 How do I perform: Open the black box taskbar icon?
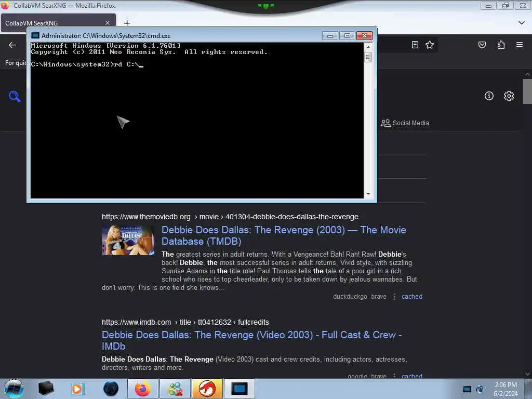(46, 389)
